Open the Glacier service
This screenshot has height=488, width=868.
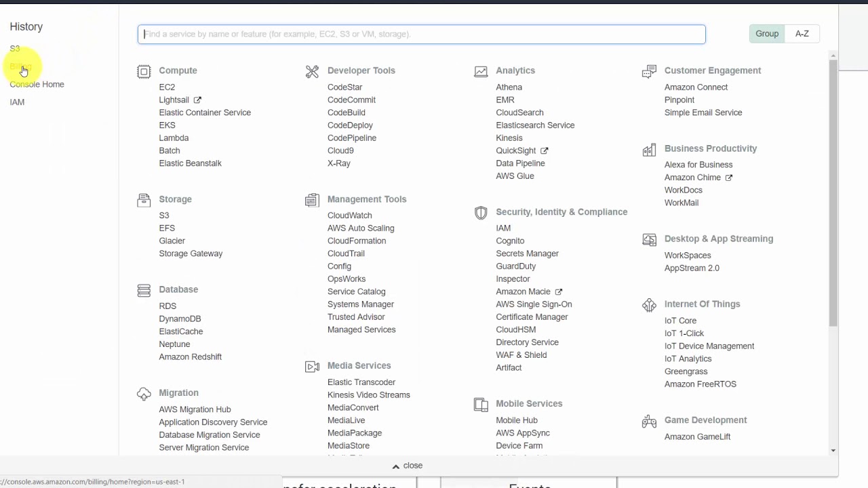coord(172,241)
